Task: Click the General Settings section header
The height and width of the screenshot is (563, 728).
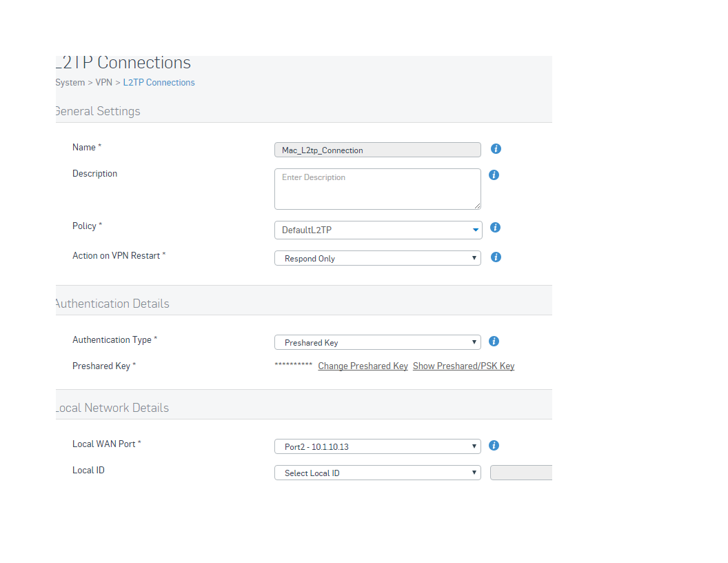Action: [97, 111]
